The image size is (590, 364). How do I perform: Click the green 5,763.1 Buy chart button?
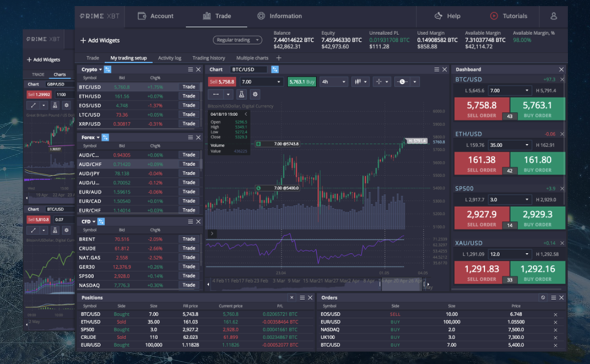[302, 82]
